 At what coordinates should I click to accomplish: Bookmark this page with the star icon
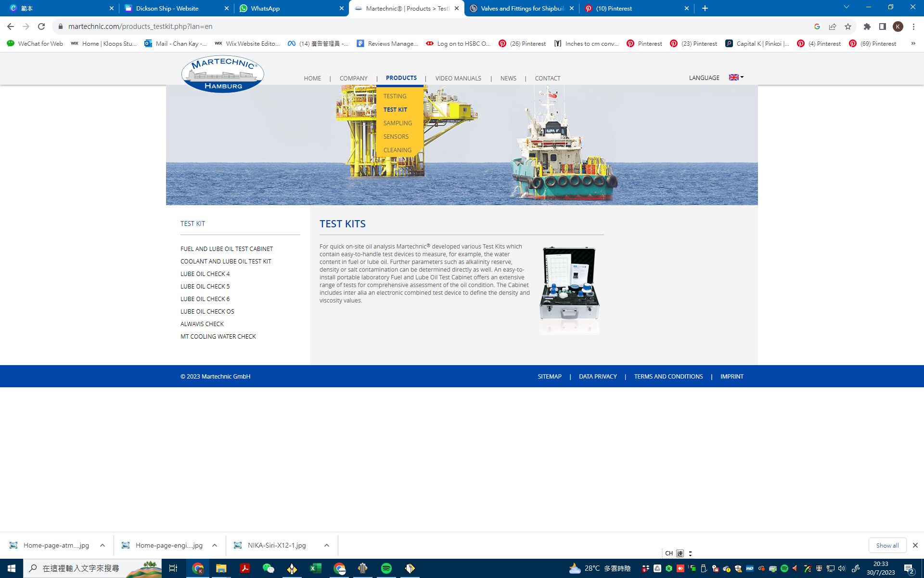click(848, 26)
